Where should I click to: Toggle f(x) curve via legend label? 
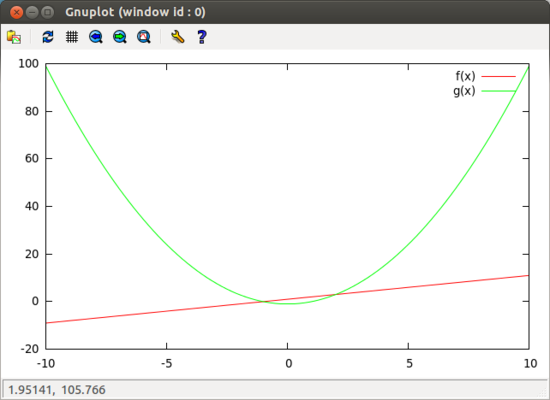465,76
